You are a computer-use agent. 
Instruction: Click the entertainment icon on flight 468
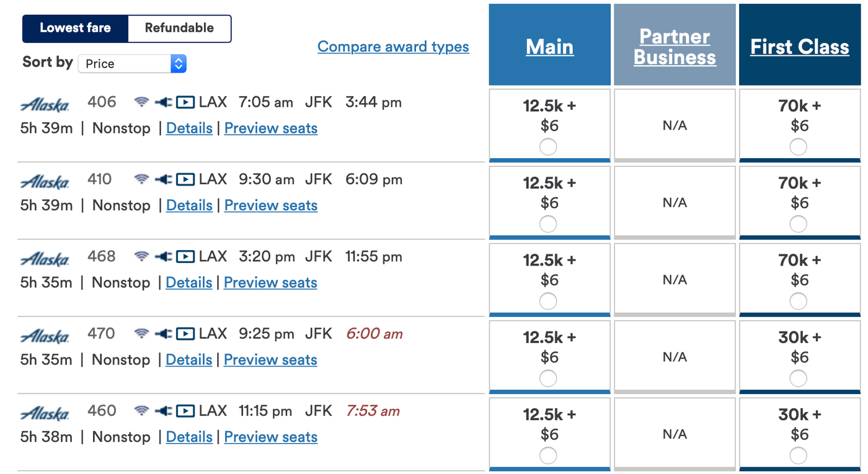click(184, 256)
